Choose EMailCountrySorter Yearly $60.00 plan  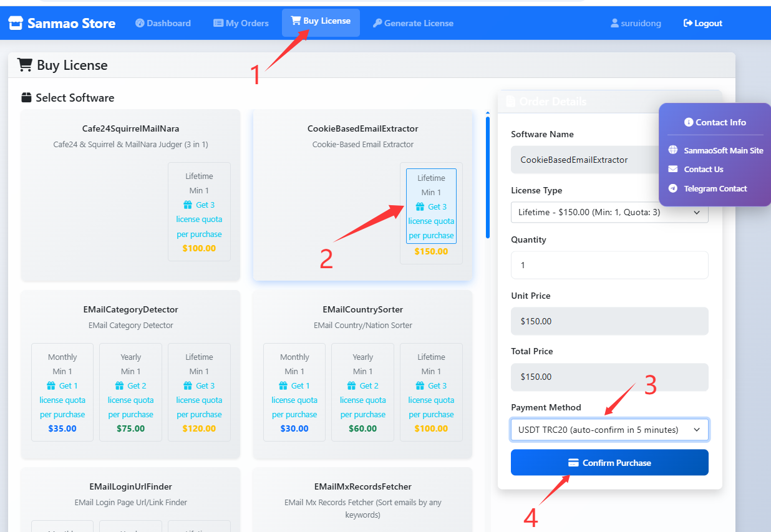point(362,392)
